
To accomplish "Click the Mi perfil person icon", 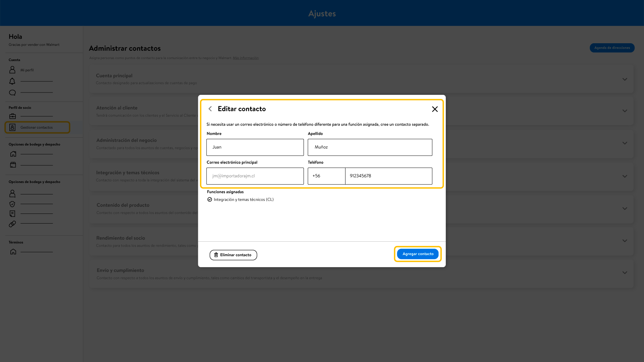I will [x=12, y=70].
